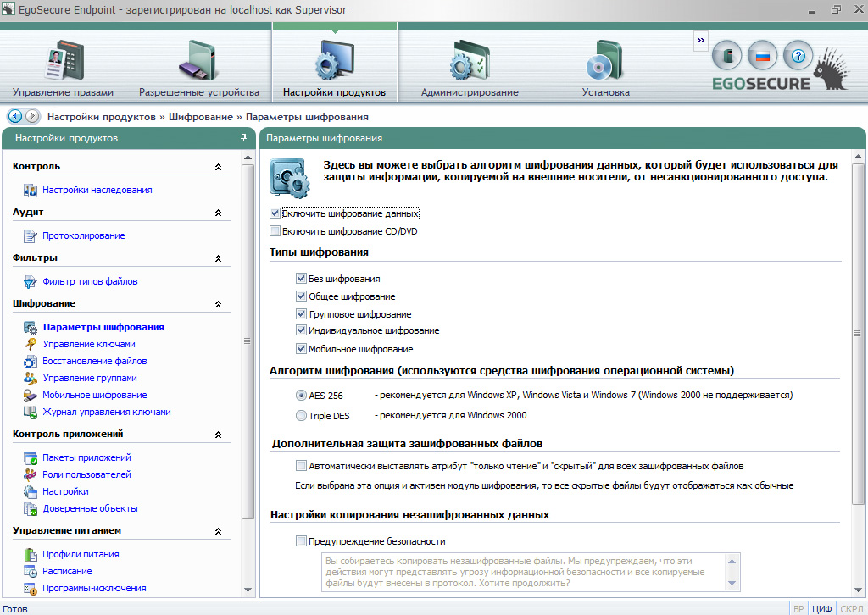Open Управление ключами link
Screen dimensions: 868x615
click(x=89, y=344)
